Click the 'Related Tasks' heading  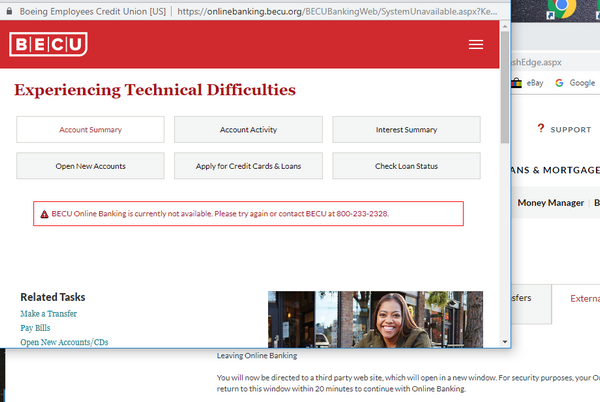pyautogui.click(x=53, y=297)
